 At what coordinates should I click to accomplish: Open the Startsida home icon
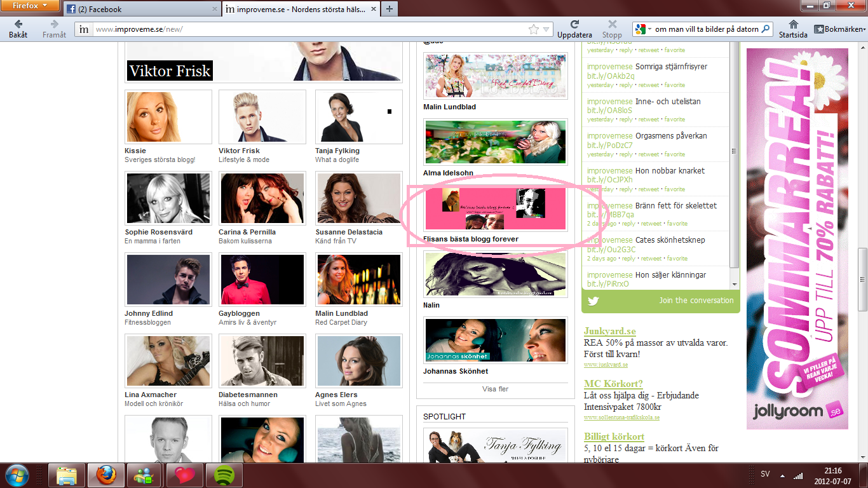click(x=793, y=25)
